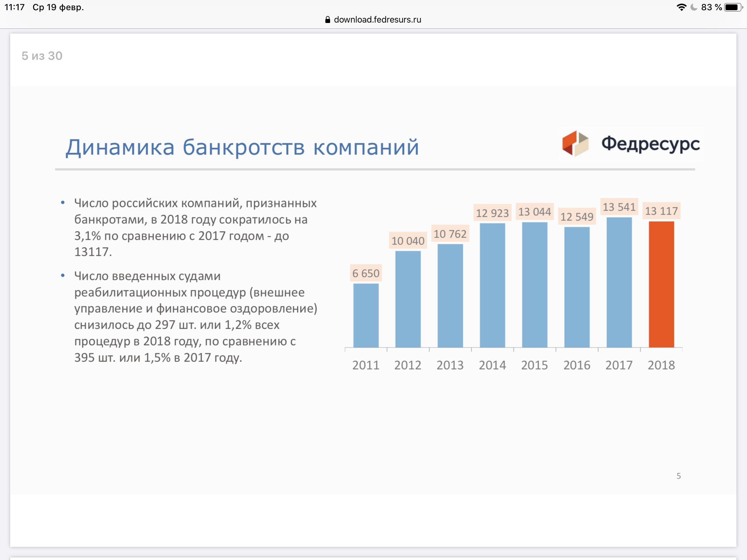Screen dimensions: 747x560
Task: Tap the slide title 'Динамика банкротств компаний'
Action: tap(242, 147)
